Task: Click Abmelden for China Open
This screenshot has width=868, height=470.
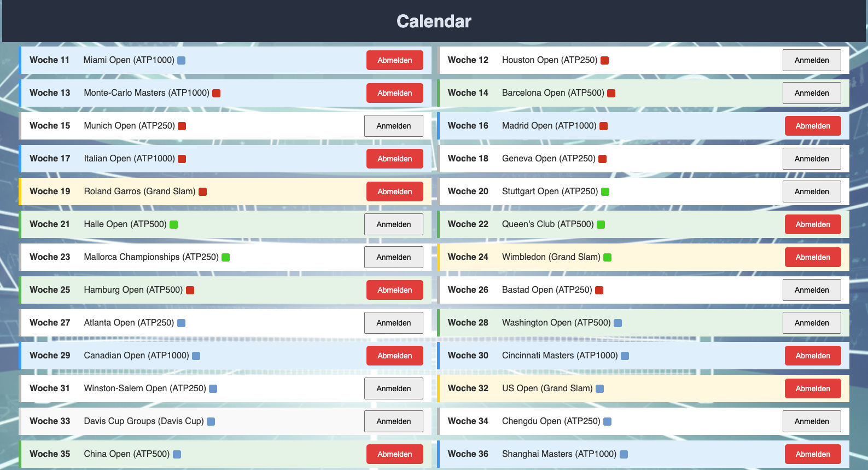Action: click(x=394, y=454)
